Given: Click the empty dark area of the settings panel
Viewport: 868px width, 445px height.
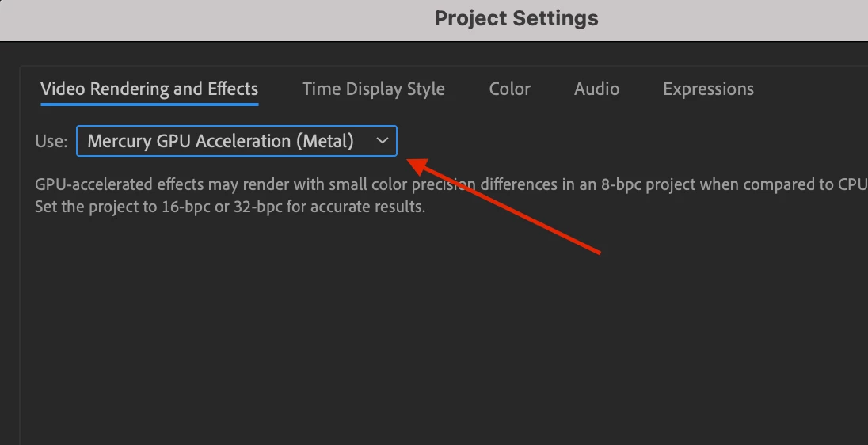Looking at the screenshot, I should pyautogui.click(x=396, y=333).
